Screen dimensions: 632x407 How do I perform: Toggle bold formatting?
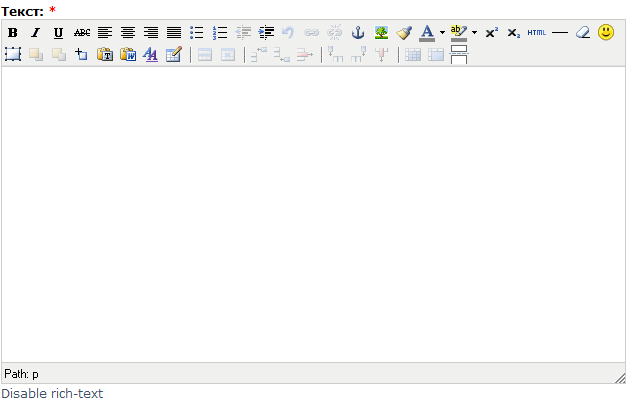click(12, 32)
